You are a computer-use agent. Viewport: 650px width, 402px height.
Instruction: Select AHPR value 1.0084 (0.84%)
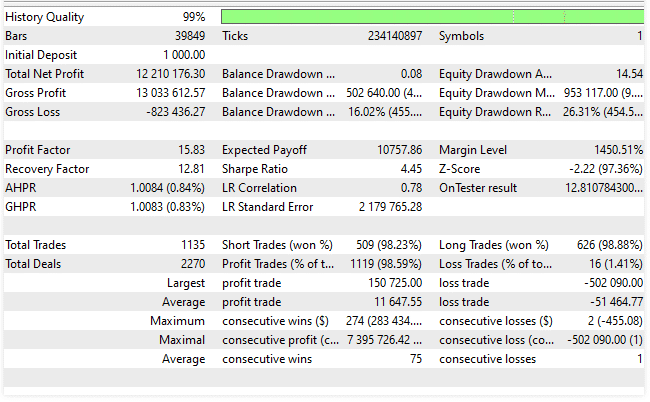pyautogui.click(x=167, y=188)
